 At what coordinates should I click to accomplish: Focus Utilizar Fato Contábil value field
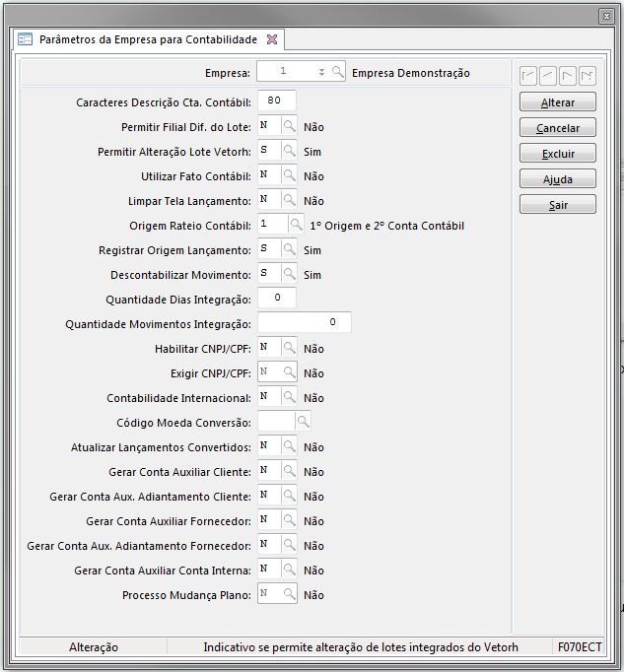point(270,175)
